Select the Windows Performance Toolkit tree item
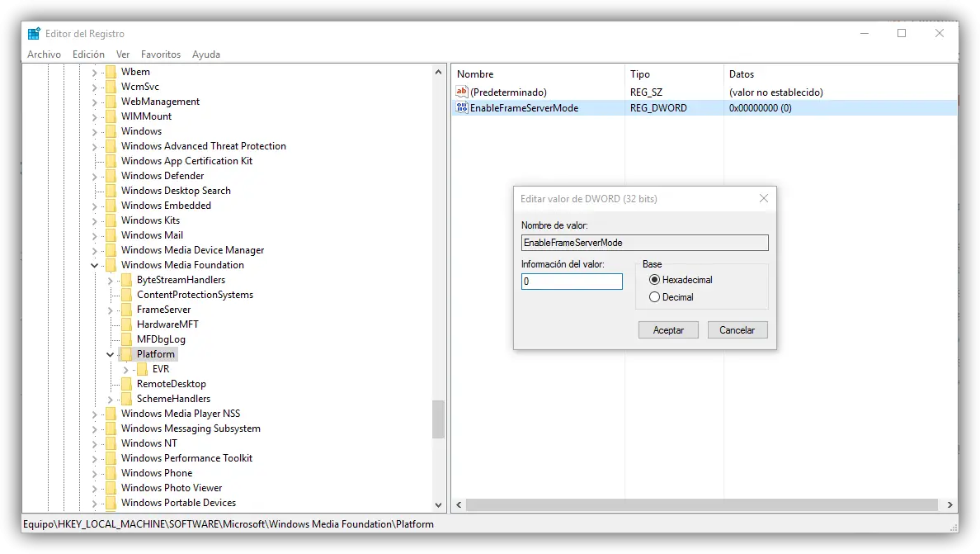The width and height of the screenshot is (980, 554). pyautogui.click(x=187, y=458)
